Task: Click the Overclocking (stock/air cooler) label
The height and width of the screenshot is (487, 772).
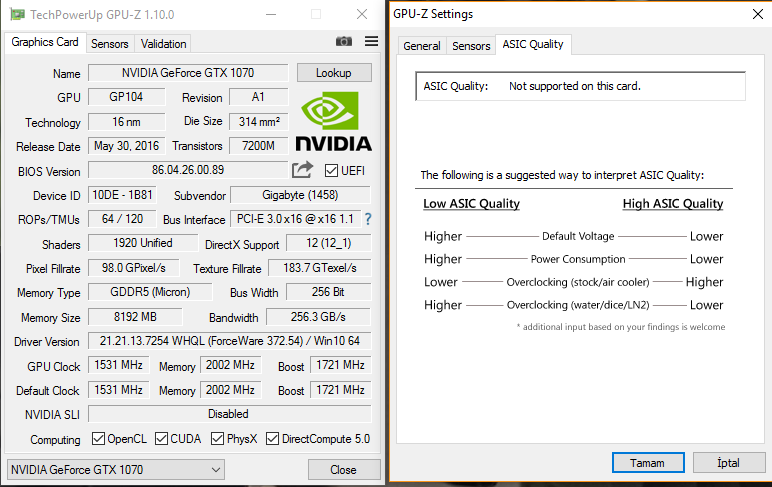Action: (x=578, y=282)
